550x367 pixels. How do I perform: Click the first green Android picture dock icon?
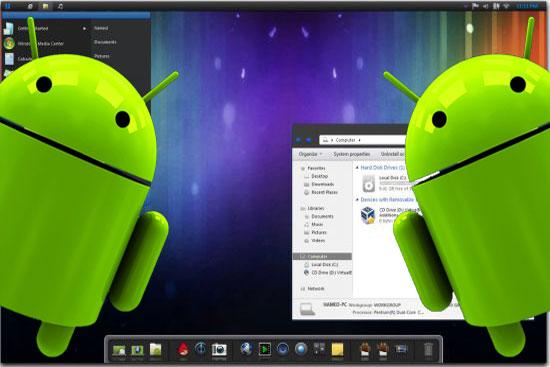tap(119, 350)
